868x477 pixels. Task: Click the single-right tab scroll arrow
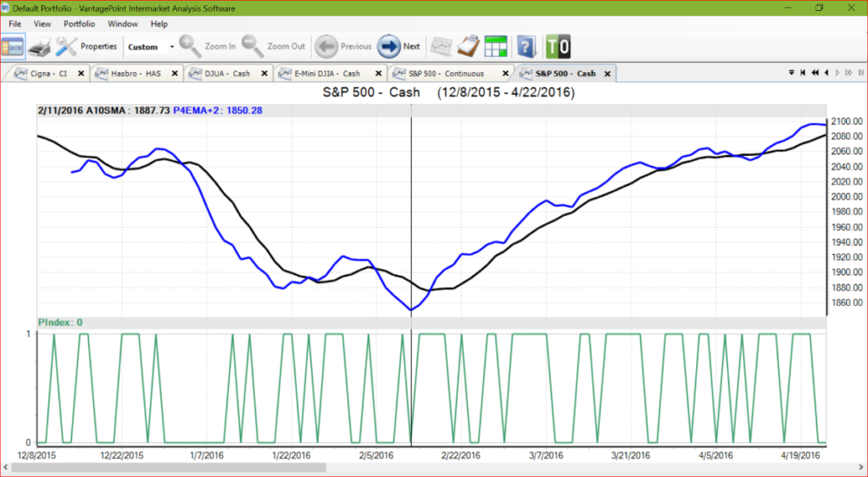[837, 73]
